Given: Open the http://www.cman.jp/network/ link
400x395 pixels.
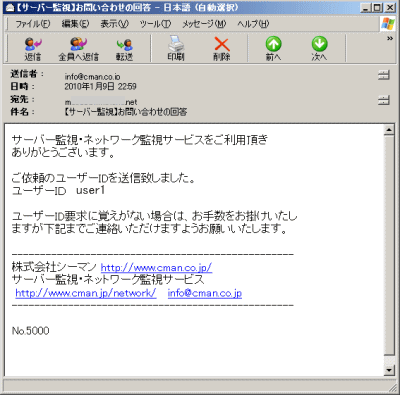Looking at the screenshot, I should pos(86,293).
